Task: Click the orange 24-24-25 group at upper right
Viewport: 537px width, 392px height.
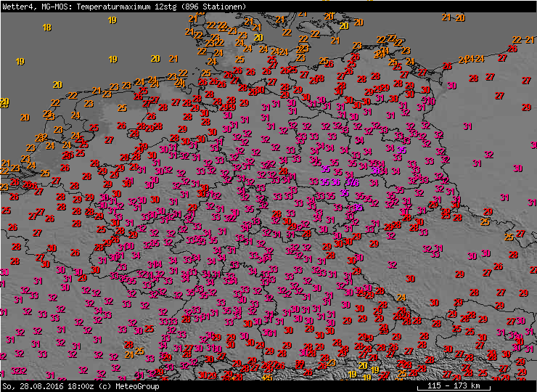Action: coord(472,59)
